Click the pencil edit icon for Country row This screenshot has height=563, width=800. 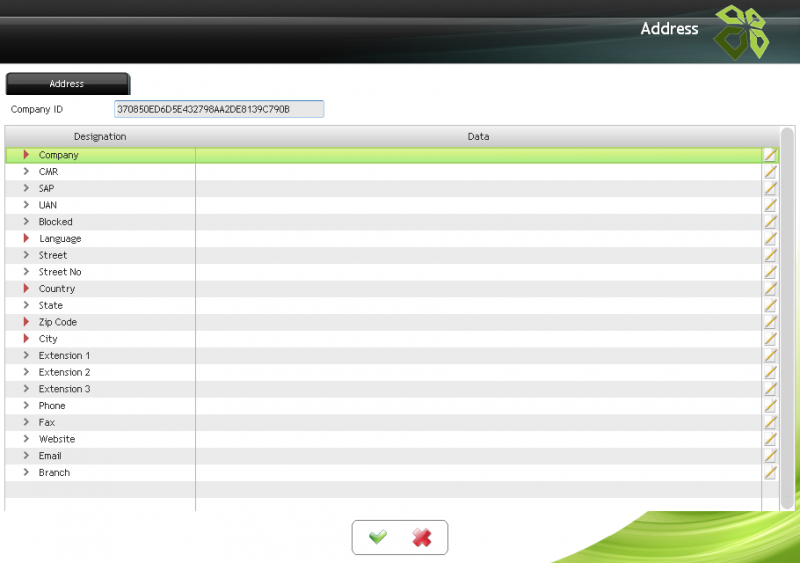[770, 289]
